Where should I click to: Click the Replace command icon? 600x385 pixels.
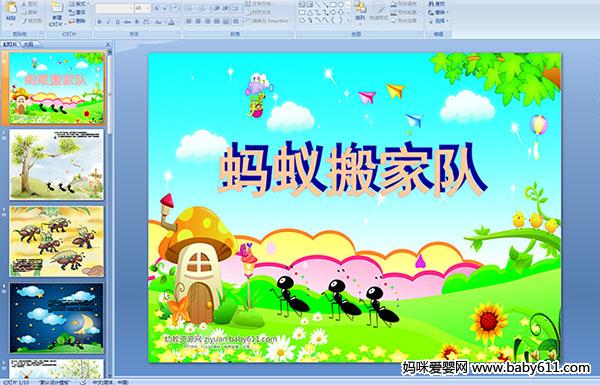click(437, 12)
